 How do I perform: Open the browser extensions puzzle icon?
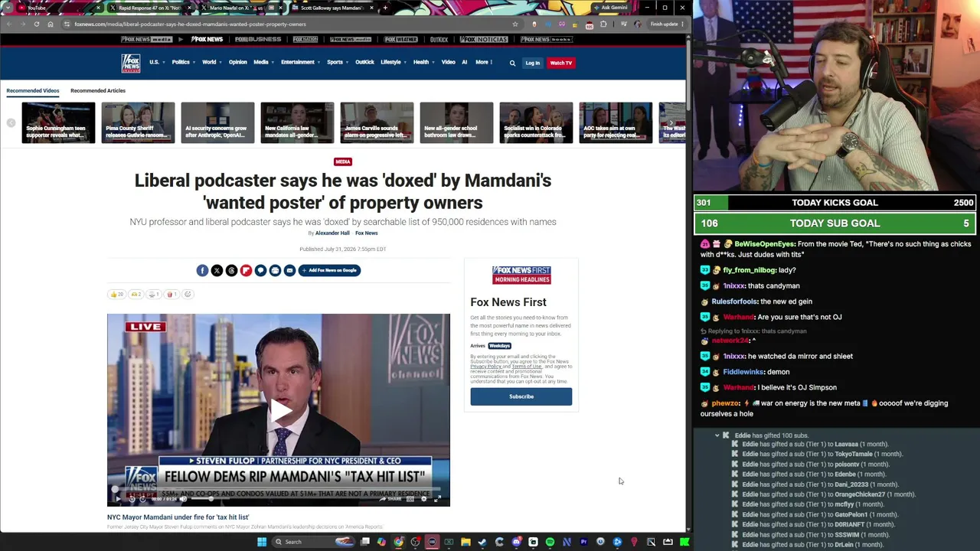tap(603, 24)
